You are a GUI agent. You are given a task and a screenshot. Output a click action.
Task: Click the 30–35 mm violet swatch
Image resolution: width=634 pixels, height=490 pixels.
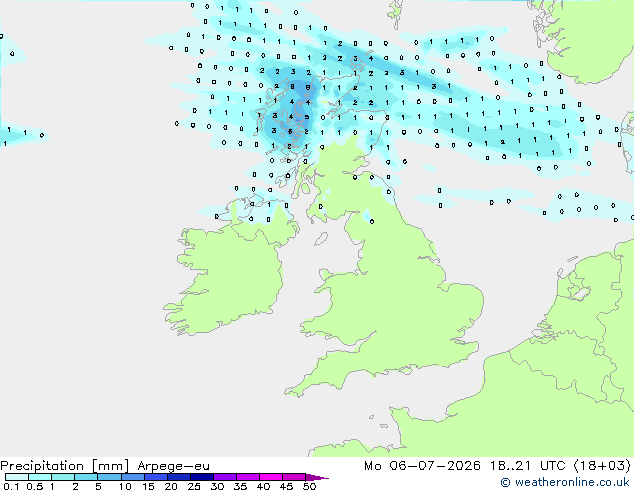225,477
